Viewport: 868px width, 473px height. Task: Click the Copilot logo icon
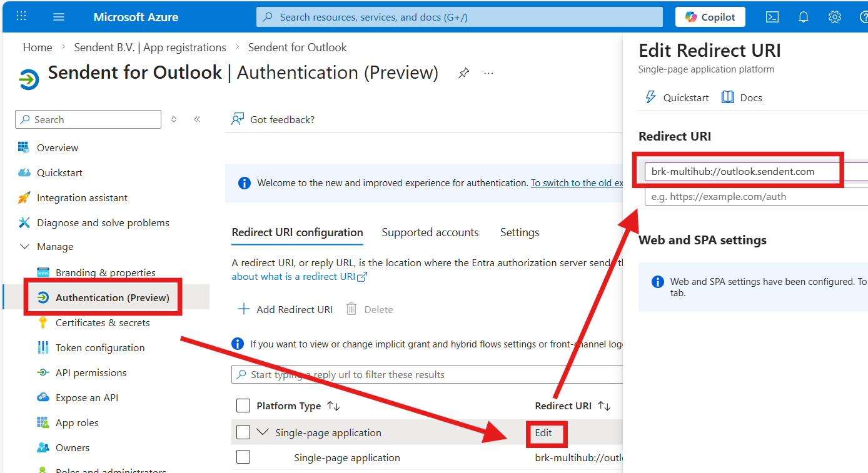pyautogui.click(x=691, y=17)
